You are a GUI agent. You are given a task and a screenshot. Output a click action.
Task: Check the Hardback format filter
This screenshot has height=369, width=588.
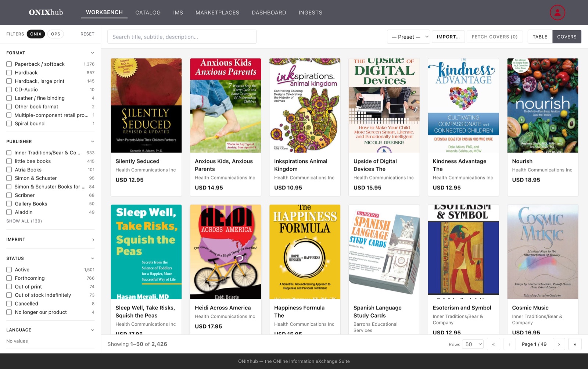9,73
